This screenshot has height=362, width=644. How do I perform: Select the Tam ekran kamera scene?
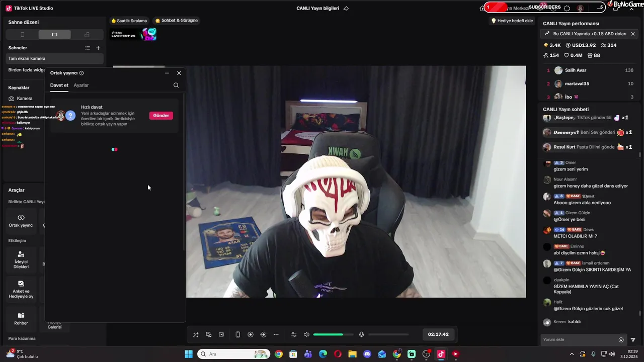(54, 59)
